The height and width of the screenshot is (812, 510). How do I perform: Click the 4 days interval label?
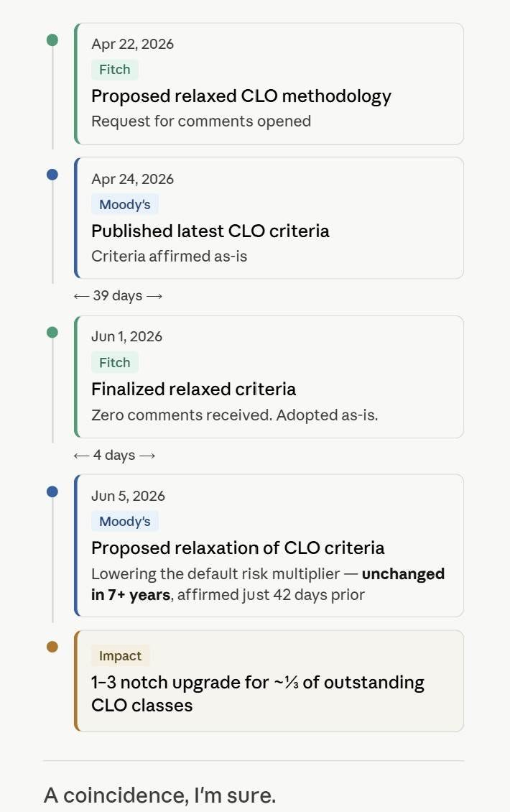114,455
